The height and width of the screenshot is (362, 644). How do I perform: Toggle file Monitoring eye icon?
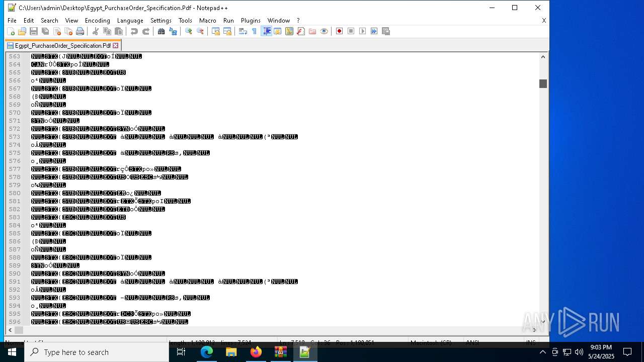(324, 31)
